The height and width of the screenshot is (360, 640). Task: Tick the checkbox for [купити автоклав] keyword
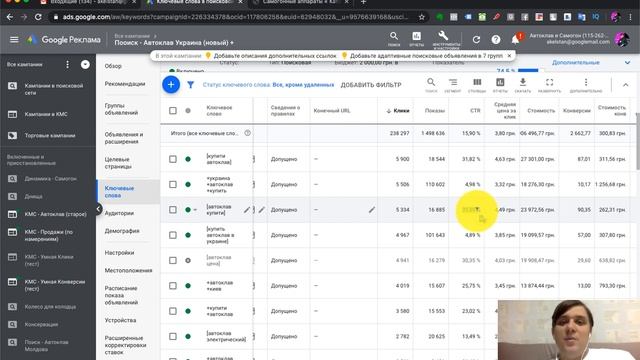(173, 159)
